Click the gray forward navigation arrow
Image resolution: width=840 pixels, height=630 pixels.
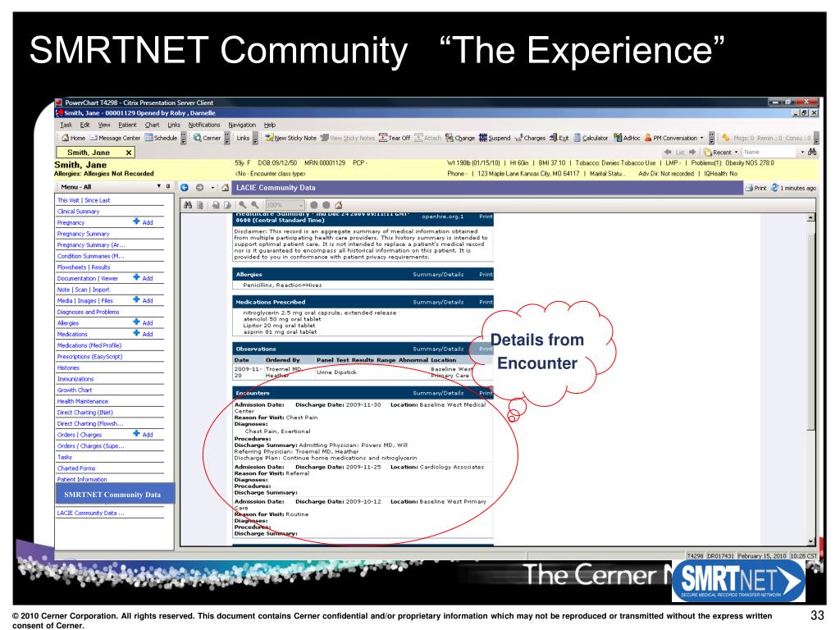(x=200, y=188)
